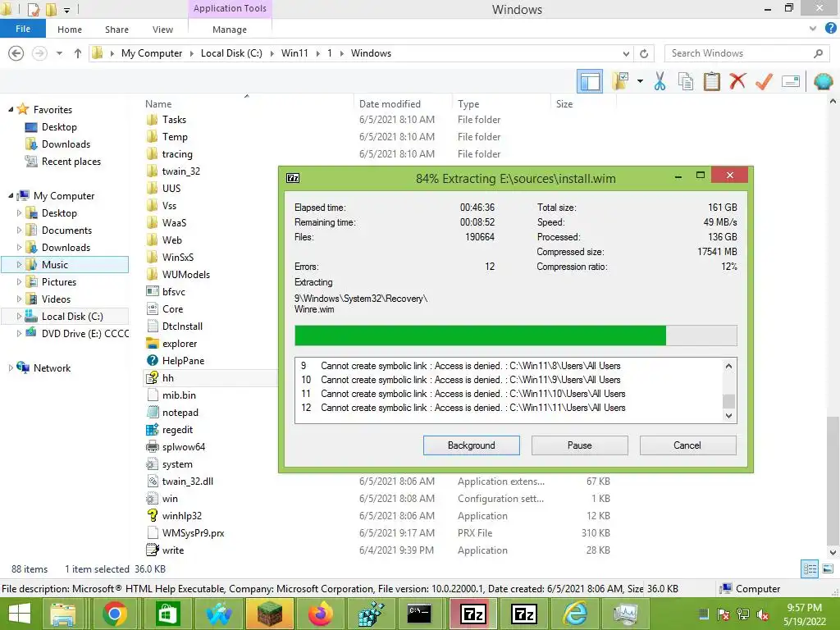Click the Pause button

click(x=580, y=445)
